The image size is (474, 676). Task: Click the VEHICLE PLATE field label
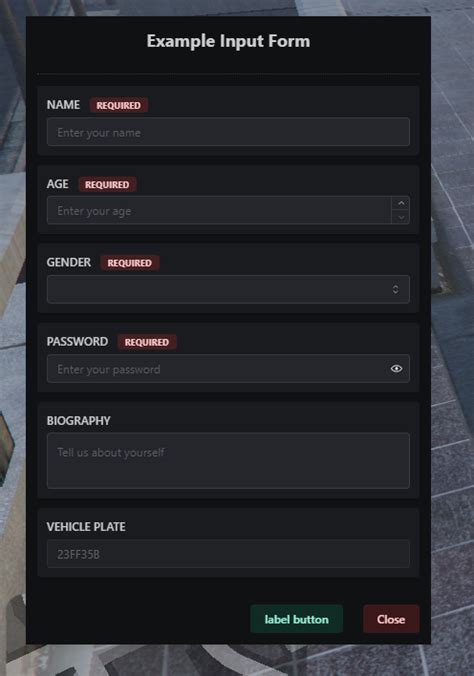(86, 527)
